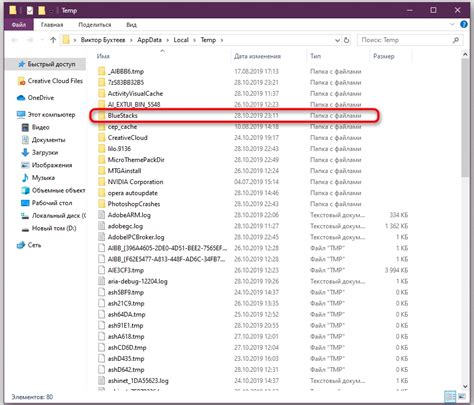Switch to the details view button in status bar
The width and height of the screenshot is (474, 405).
pyautogui.click(x=450, y=396)
